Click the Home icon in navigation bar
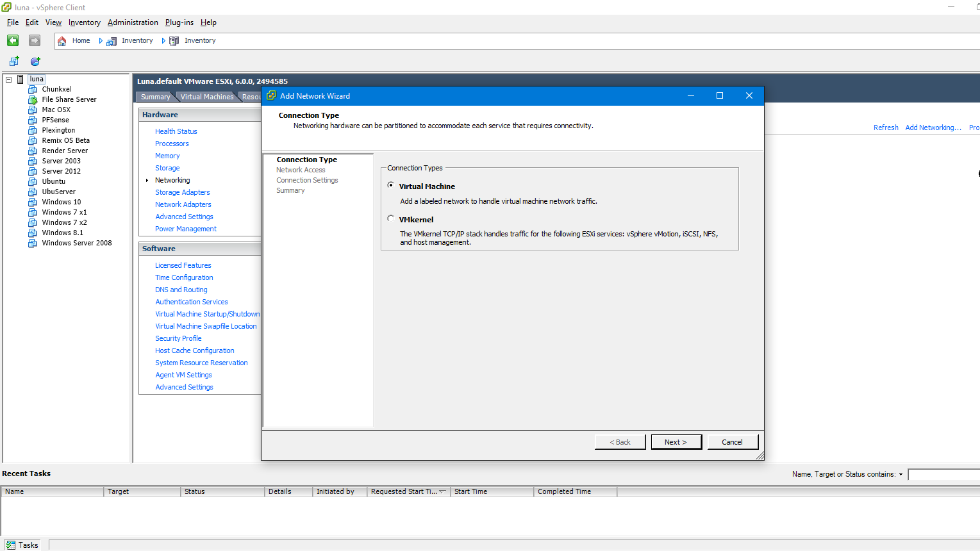 [62, 41]
